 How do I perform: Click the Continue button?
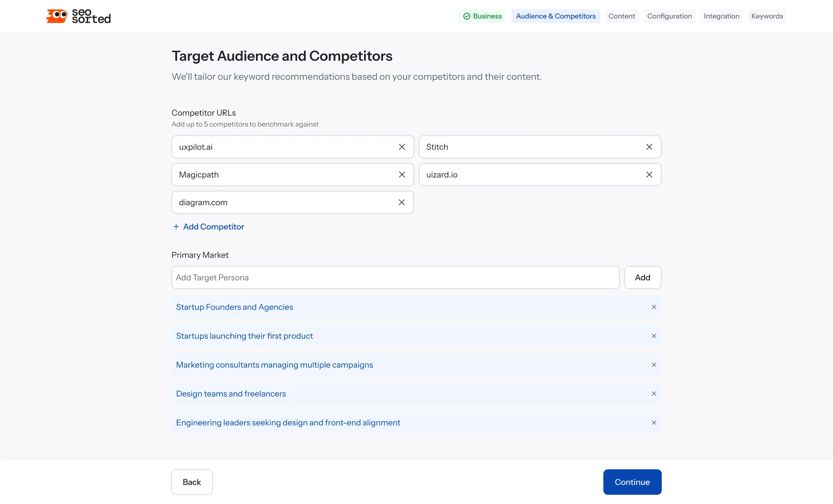point(632,482)
